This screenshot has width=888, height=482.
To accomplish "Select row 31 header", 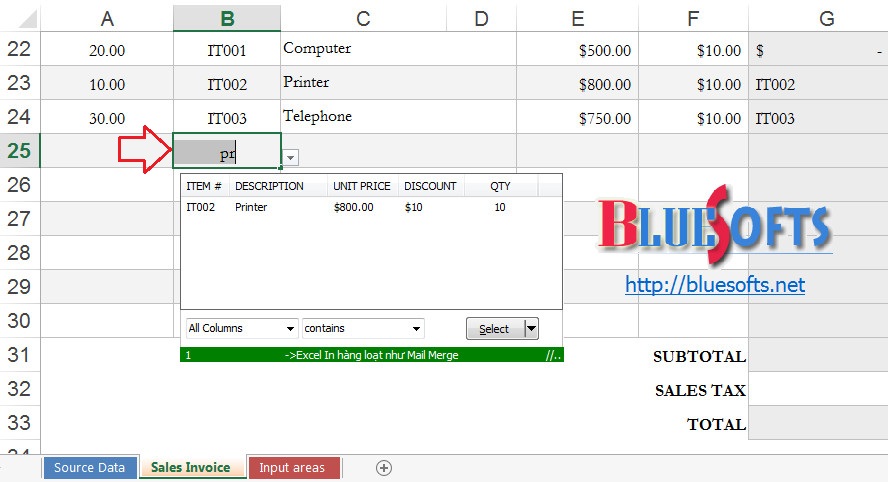I will (19, 355).
